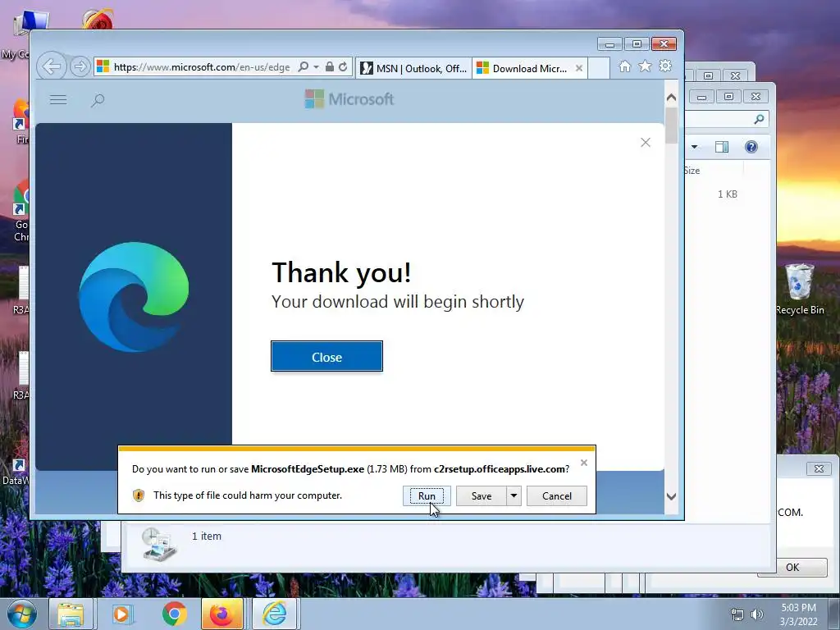Click the Microsoft site search icon
The width and height of the screenshot is (840, 630).
(98, 100)
